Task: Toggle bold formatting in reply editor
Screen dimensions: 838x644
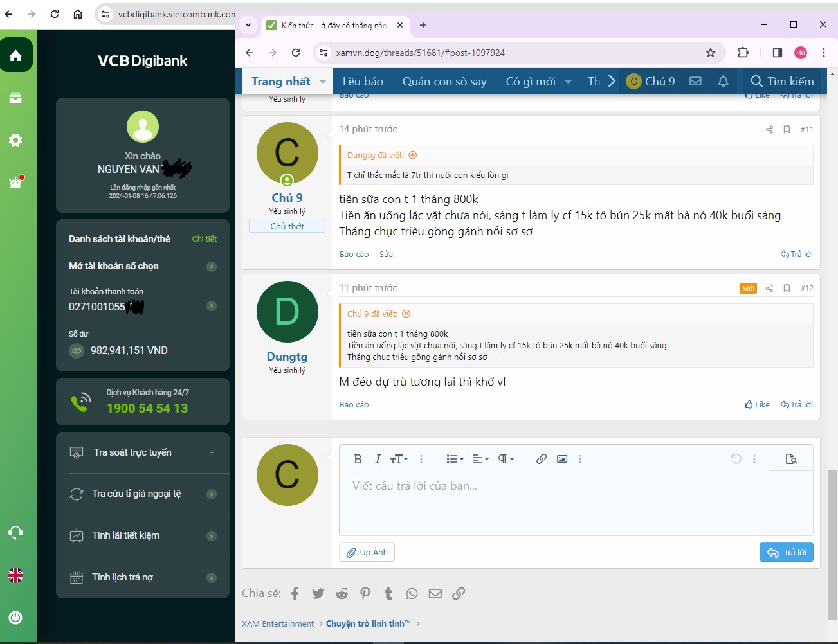Action: tap(358, 459)
